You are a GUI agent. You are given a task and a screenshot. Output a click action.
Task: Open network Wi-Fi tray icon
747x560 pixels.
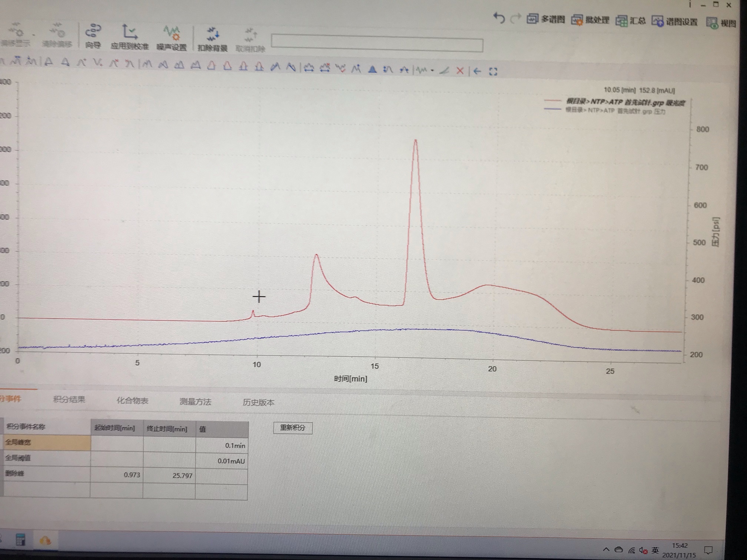point(632,550)
